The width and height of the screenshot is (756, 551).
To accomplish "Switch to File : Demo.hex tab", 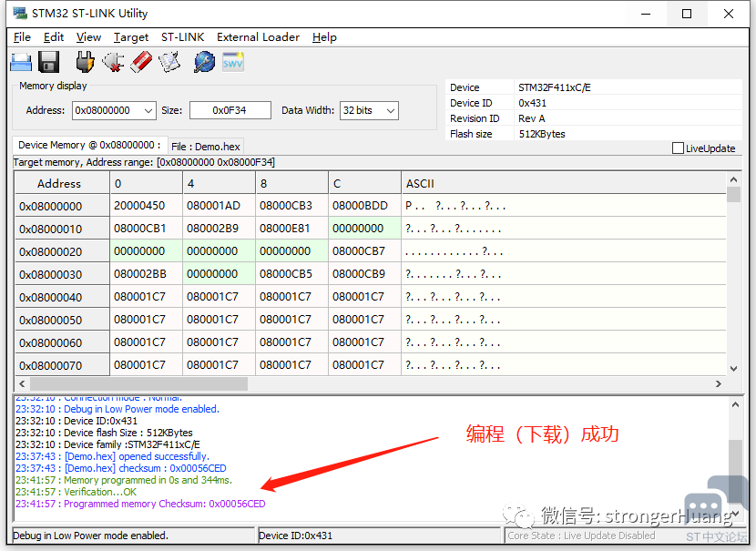I will pos(205,147).
